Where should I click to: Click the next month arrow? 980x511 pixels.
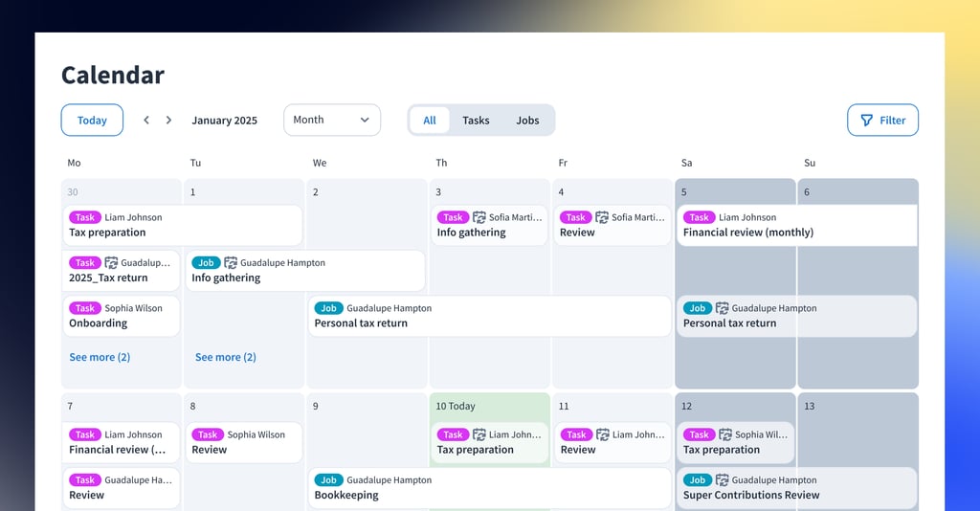click(168, 121)
